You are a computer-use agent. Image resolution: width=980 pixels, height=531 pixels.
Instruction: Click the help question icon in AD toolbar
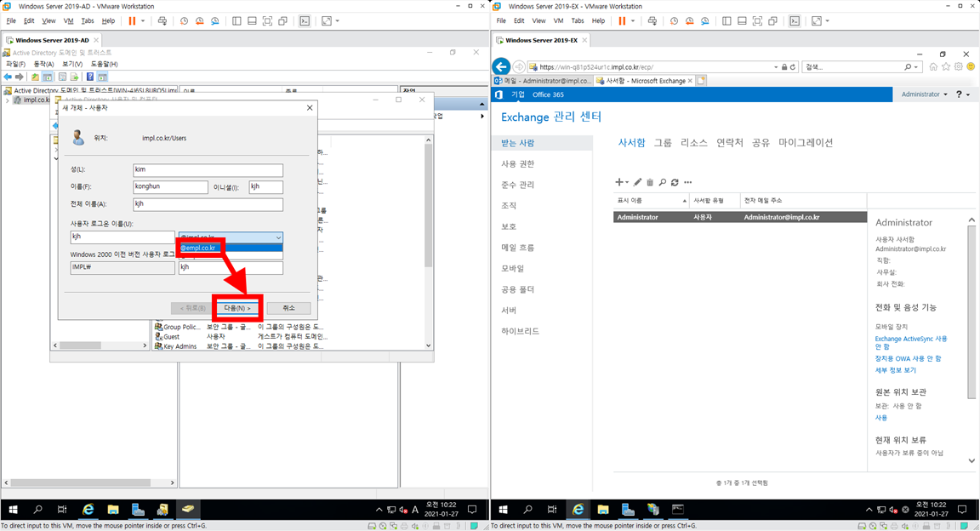90,77
